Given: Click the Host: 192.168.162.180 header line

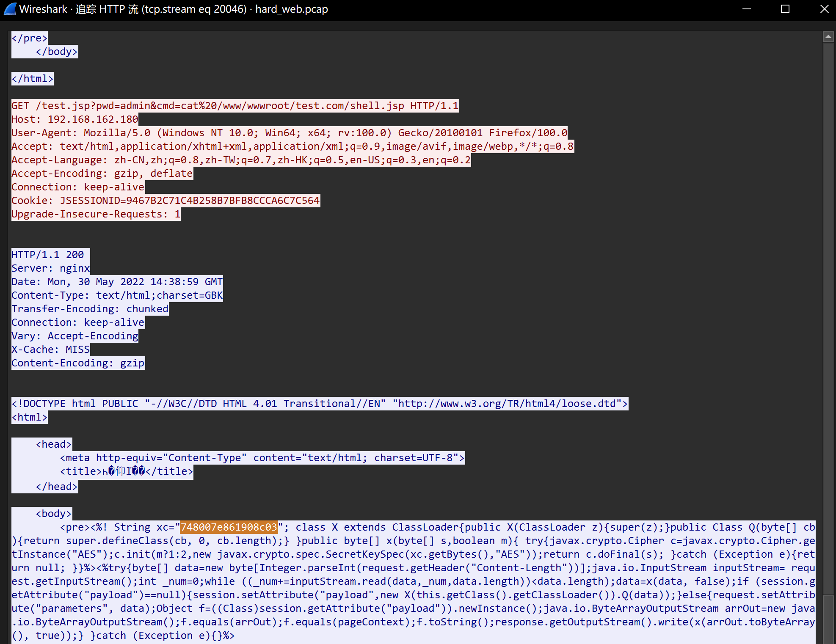Looking at the screenshot, I should pos(75,119).
